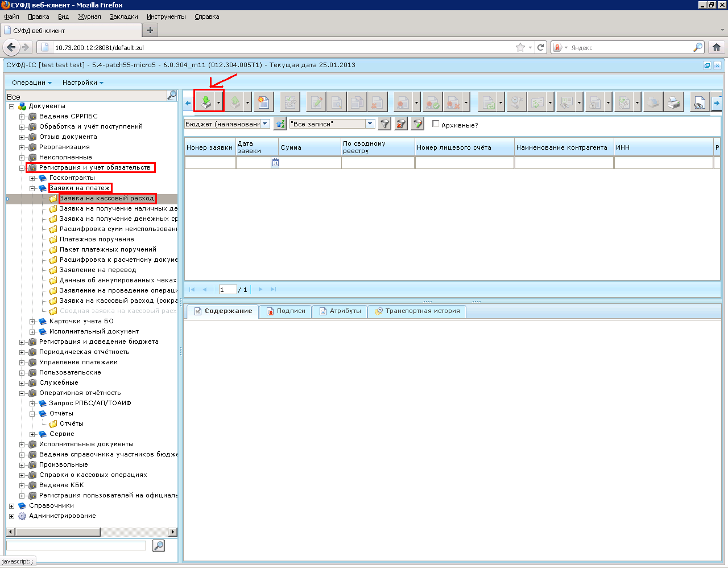
Task: Switch to the Содержание tab
Action: point(222,311)
